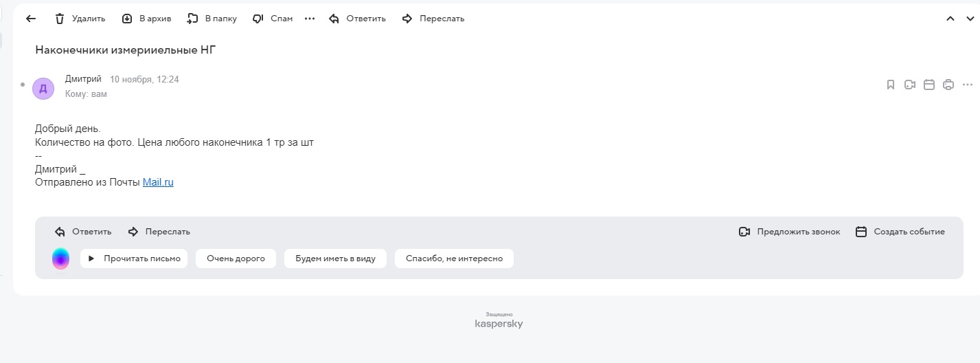Play Прочитать письмо audio reading
Screen dimensions: 980x363
pos(134,258)
